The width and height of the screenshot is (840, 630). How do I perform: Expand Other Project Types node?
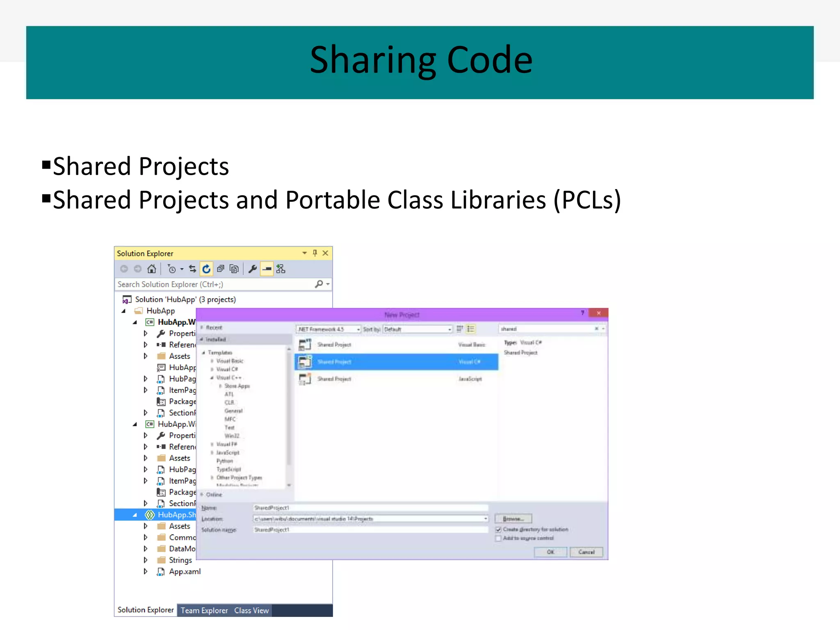point(212,477)
